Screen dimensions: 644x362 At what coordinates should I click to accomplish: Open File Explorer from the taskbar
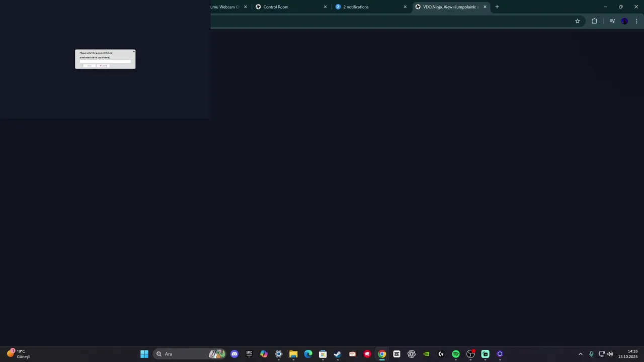click(x=293, y=354)
